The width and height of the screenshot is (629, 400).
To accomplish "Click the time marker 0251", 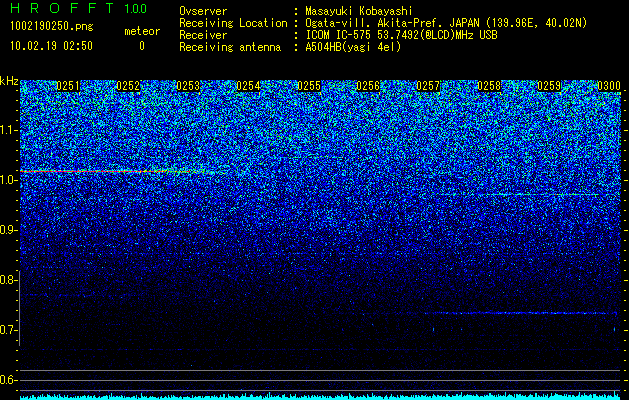I will click(68, 86).
